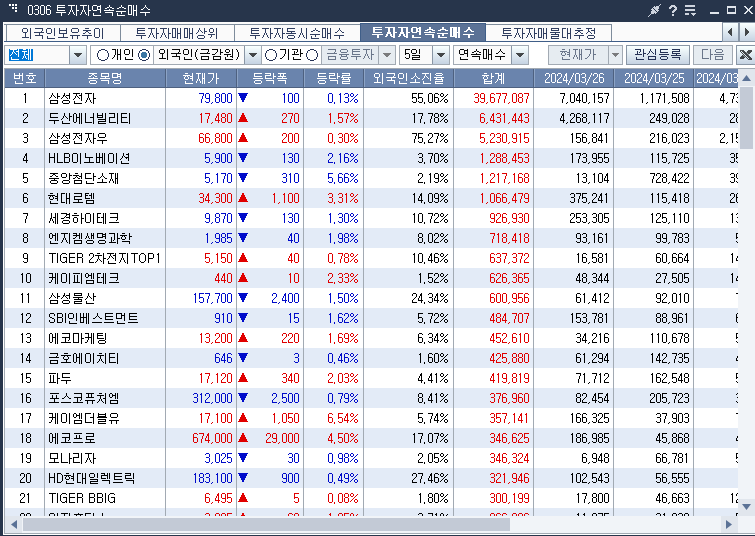This screenshot has width=755, height=536.
Task: Select the 세경하이테크 stock name
Action: [x=84, y=218]
